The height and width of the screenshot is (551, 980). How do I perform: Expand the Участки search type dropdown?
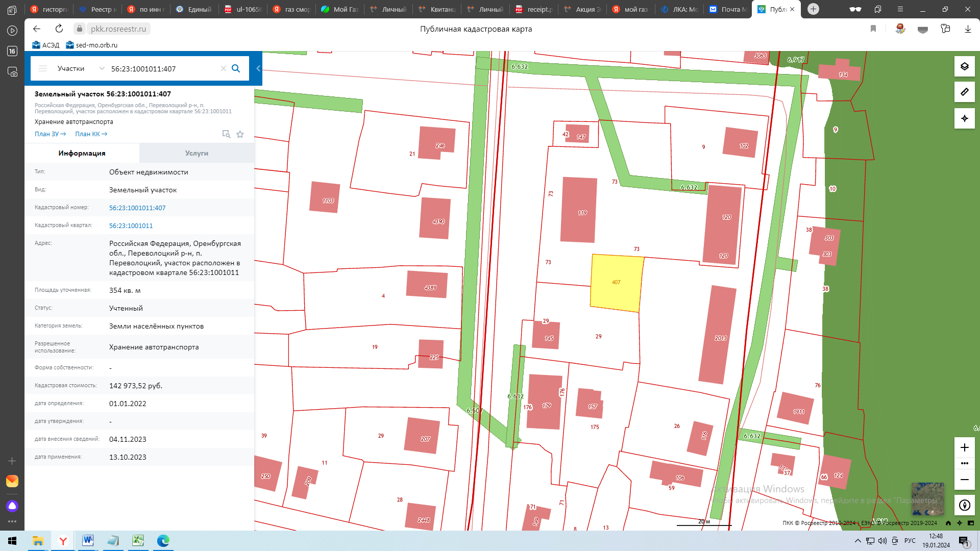(102, 68)
